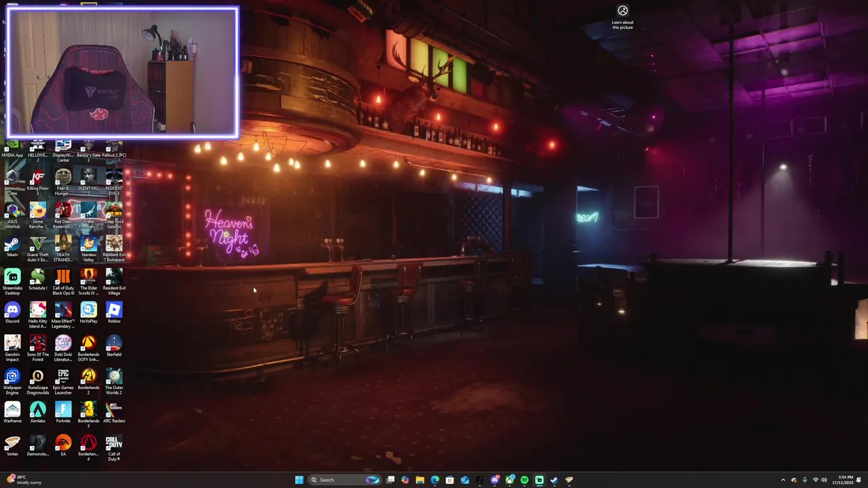This screenshot has width=868, height=488.
Task: Click the webcam overlay thumbnail
Action: point(123,73)
